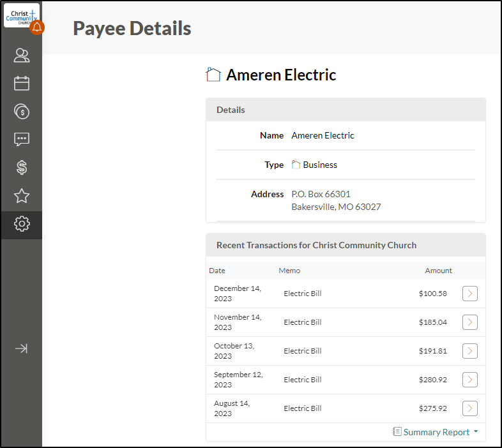Screen dimensions: 502x448
Task: Click Electric Bill memo in December row
Action: [x=303, y=294]
